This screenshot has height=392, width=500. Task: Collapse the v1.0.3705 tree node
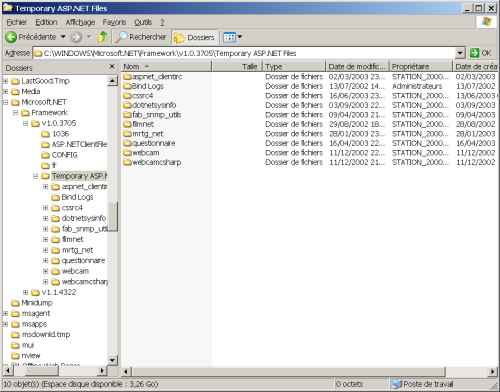click(25, 123)
